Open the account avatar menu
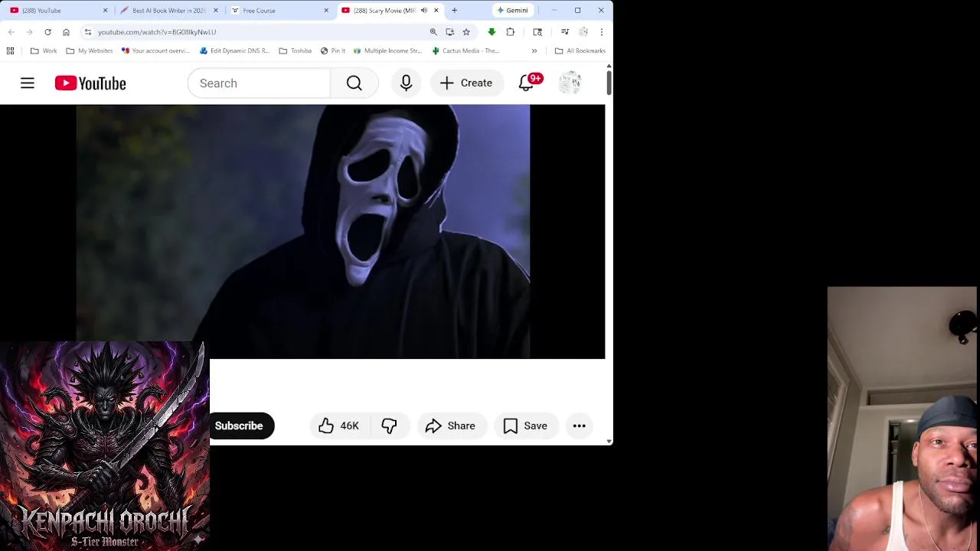The image size is (980, 551). 570,83
